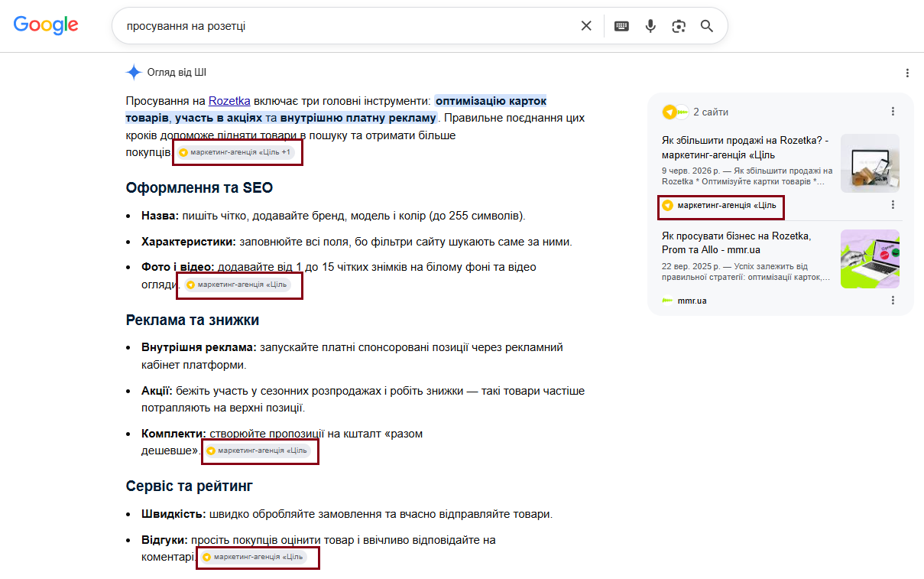Click source chip after 'Комплекти' bullet
Viewport: 924px width, 579px height.
click(x=257, y=451)
